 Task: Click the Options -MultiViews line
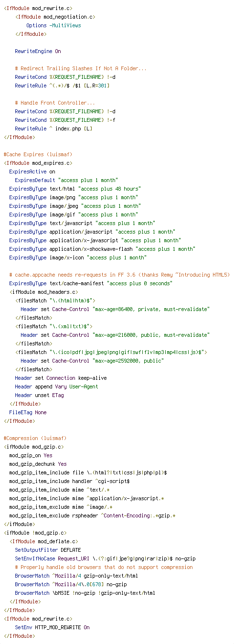[x=53, y=25]
